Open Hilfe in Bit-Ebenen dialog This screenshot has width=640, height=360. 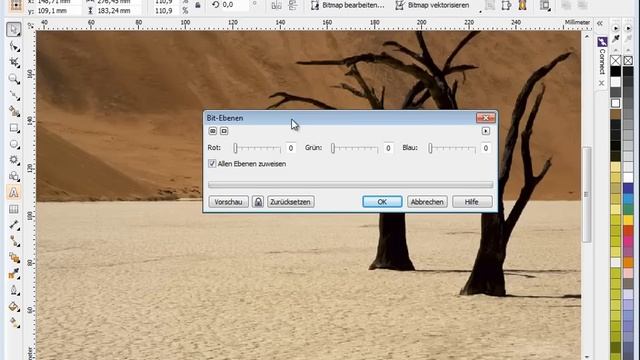tap(472, 202)
